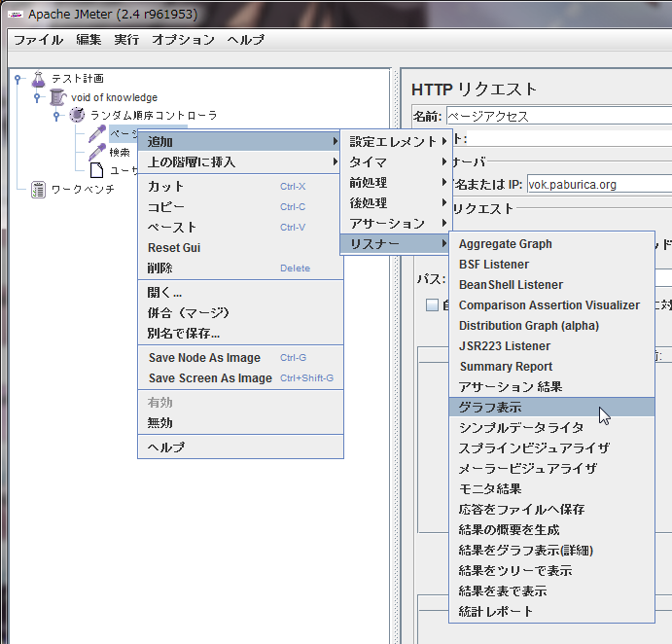Screen dimensions: 672x644
Task: Add 結果をツリーで表示 listener
Action: point(552,571)
